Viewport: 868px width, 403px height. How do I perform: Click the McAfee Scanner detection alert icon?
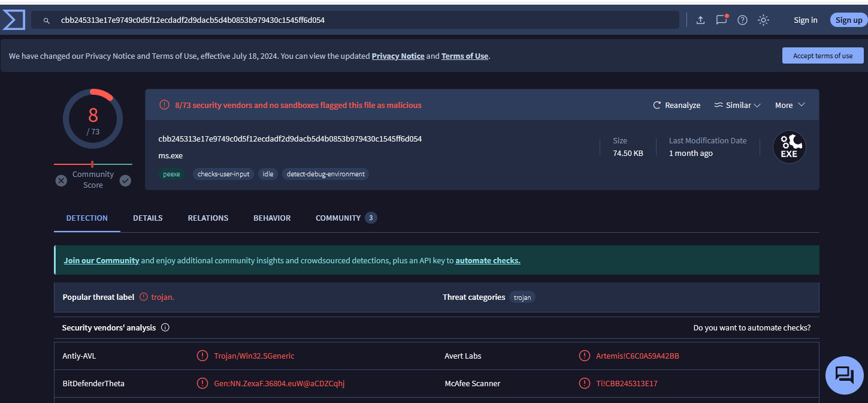(585, 383)
